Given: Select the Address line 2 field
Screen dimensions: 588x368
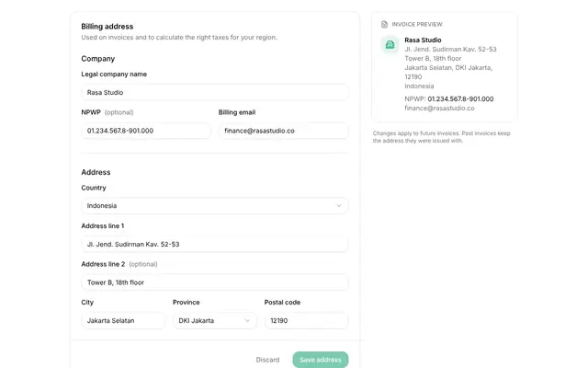Looking at the screenshot, I should pyautogui.click(x=214, y=282).
